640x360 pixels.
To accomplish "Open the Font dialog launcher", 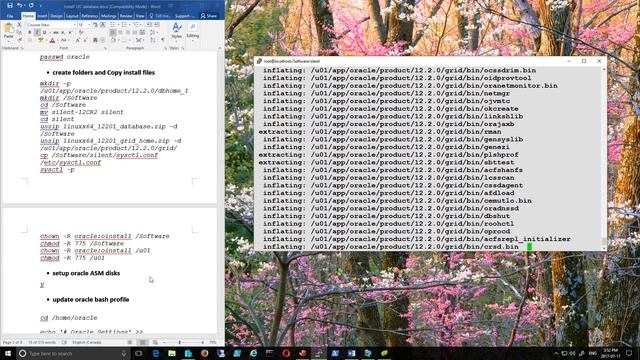I will tap(106, 48).
